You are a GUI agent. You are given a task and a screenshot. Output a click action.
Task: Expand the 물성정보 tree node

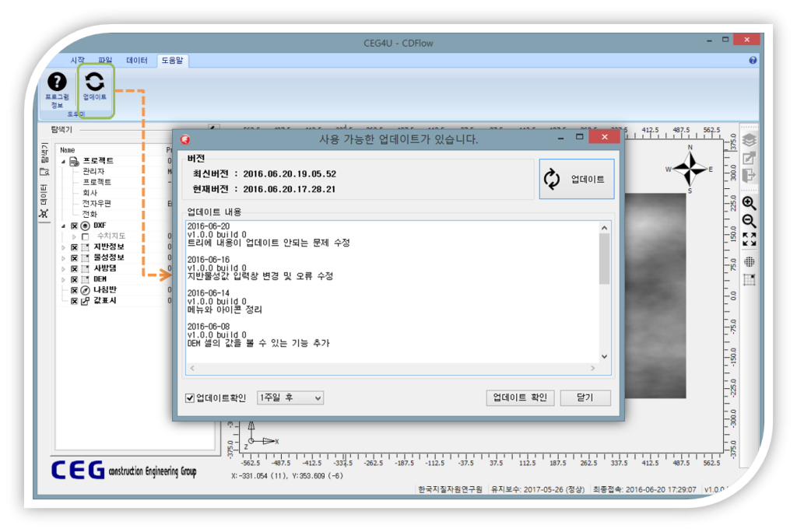[64, 258]
